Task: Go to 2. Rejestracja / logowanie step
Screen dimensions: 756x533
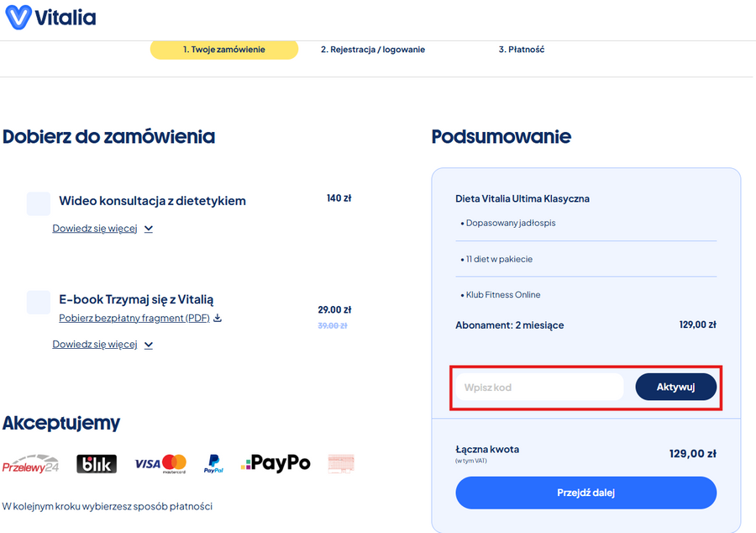Action: pos(373,50)
